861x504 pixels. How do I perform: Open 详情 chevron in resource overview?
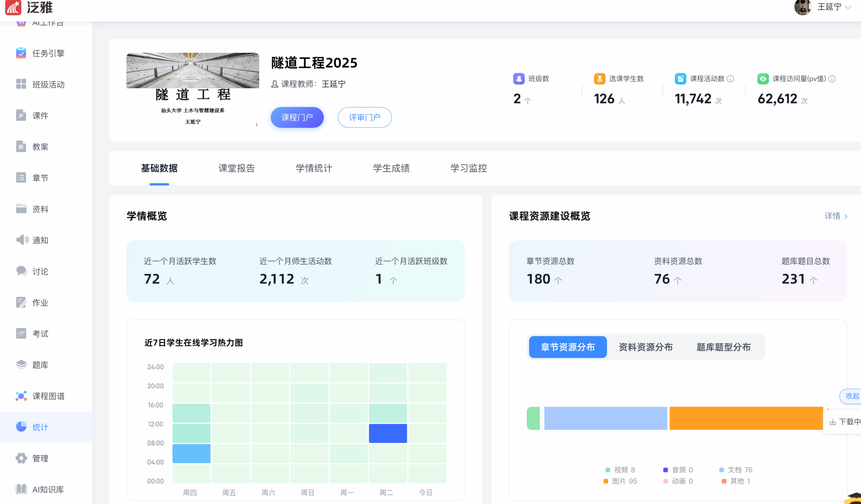[846, 216]
